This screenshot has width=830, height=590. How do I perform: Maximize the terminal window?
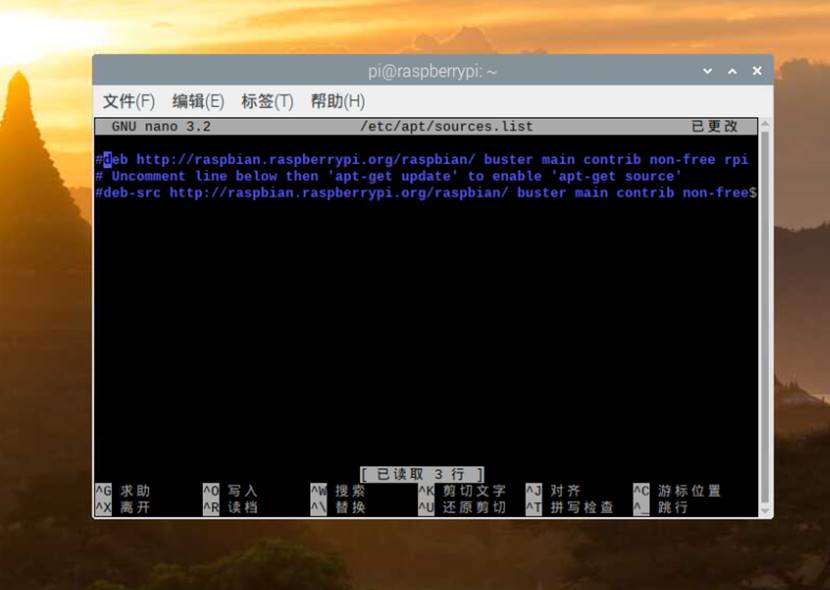tap(733, 71)
